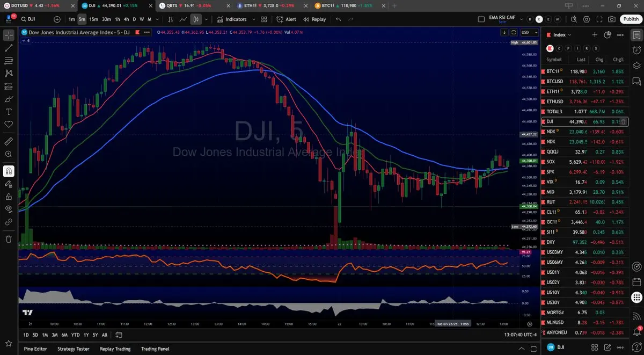Switch to 4h timeframe
644x355 pixels.
[x=127, y=19]
